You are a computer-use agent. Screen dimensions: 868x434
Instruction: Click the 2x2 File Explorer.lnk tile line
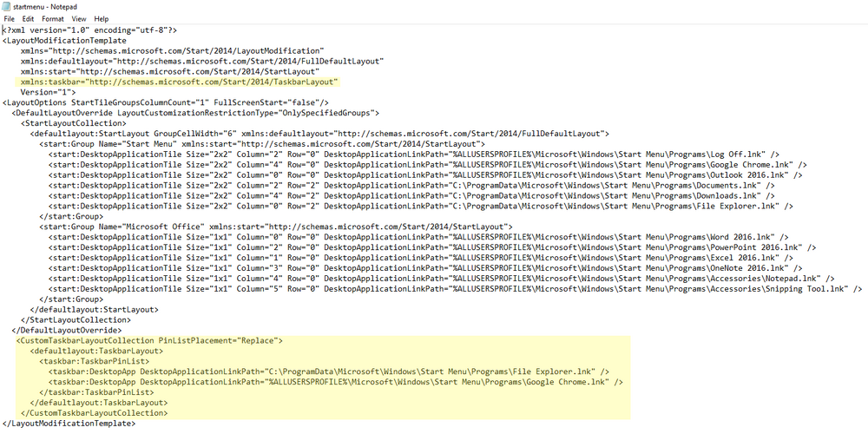pyautogui.click(x=421, y=206)
